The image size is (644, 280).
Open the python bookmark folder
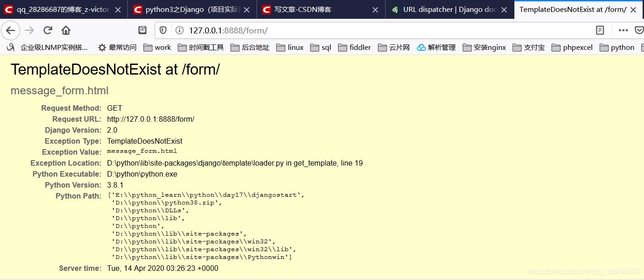[617, 47]
